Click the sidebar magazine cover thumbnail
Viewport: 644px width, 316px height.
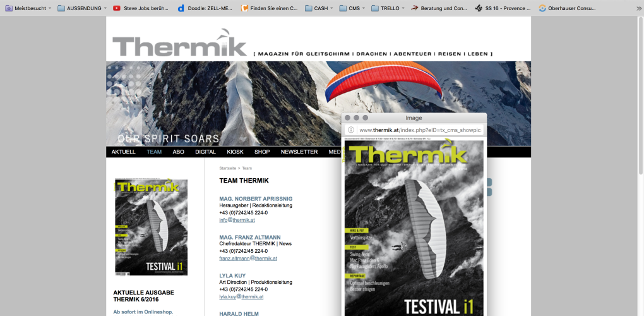pyautogui.click(x=151, y=228)
